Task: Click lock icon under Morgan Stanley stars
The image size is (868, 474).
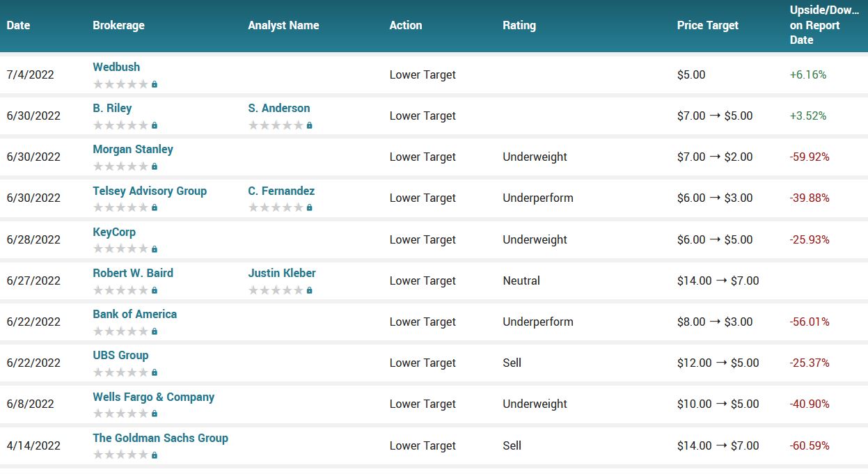Action: [155, 166]
